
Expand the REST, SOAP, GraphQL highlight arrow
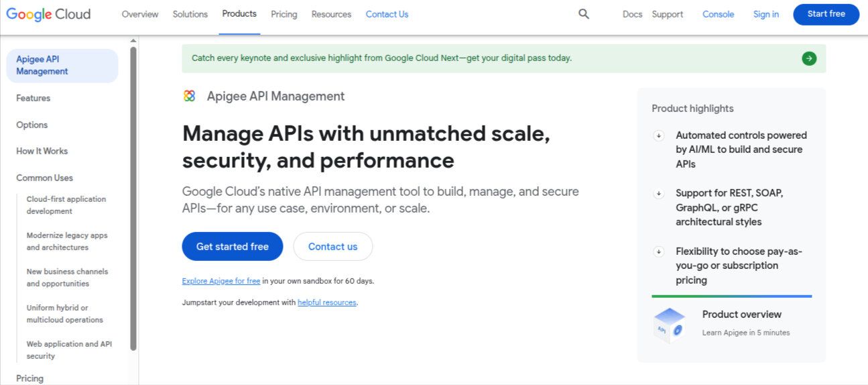tap(659, 193)
